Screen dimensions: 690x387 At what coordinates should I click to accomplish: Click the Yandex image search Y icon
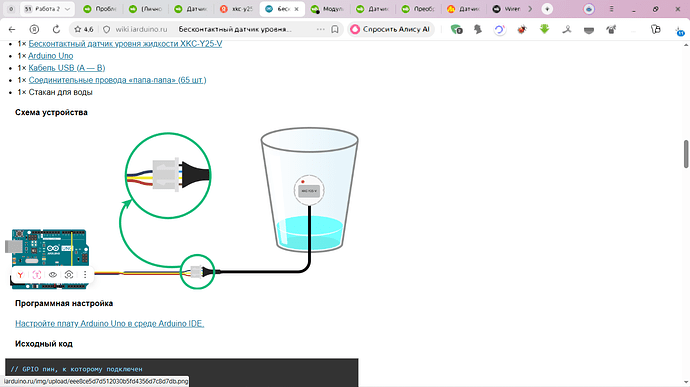pyautogui.click(x=20, y=275)
